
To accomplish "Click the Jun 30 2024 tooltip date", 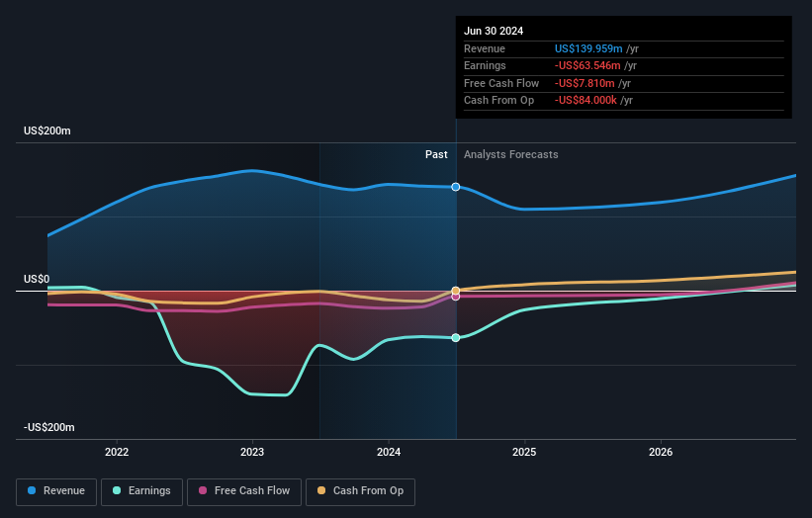I will point(494,31).
